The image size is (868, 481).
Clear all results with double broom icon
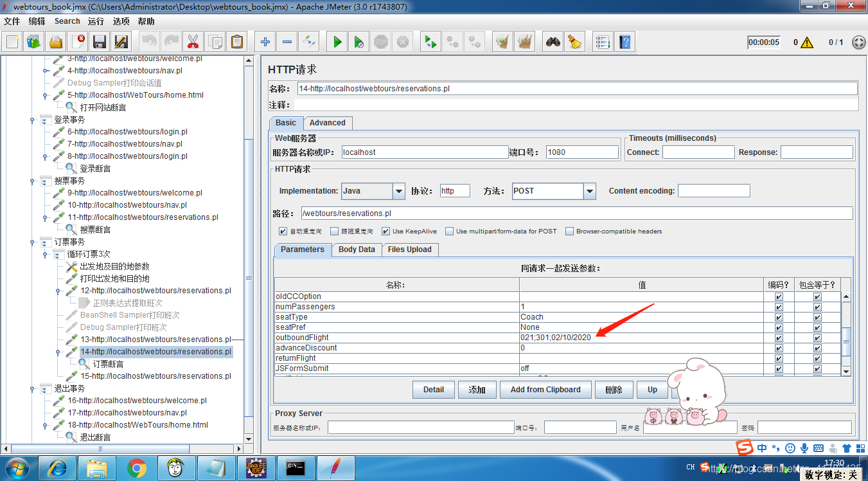(x=524, y=42)
